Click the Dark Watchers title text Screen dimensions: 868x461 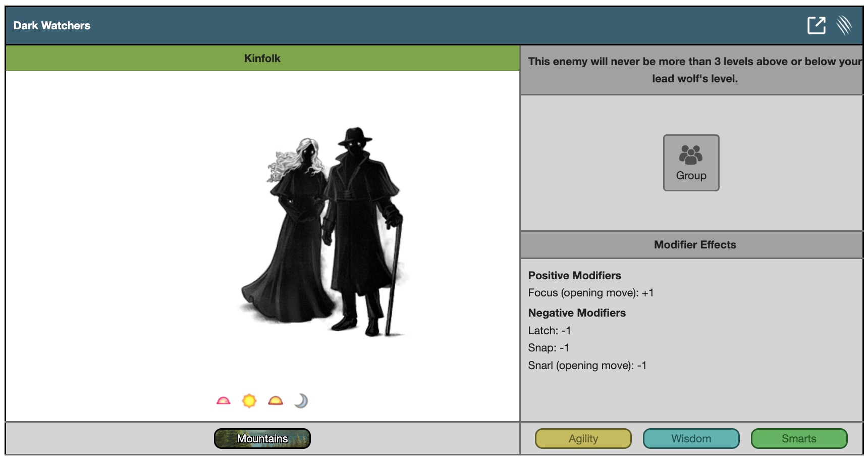[51, 26]
